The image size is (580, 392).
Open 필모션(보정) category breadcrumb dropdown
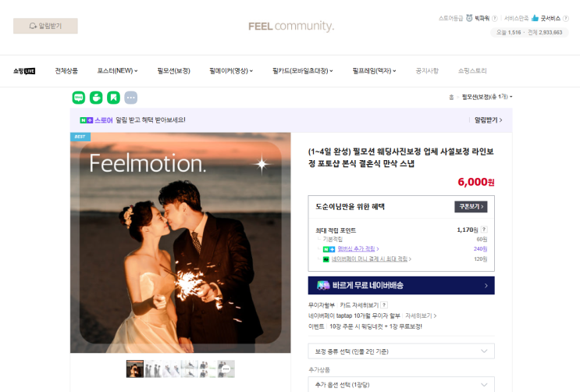point(487,97)
